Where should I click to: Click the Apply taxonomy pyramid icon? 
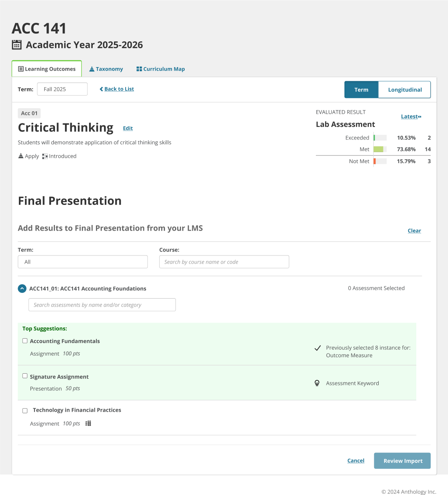tap(21, 156)
